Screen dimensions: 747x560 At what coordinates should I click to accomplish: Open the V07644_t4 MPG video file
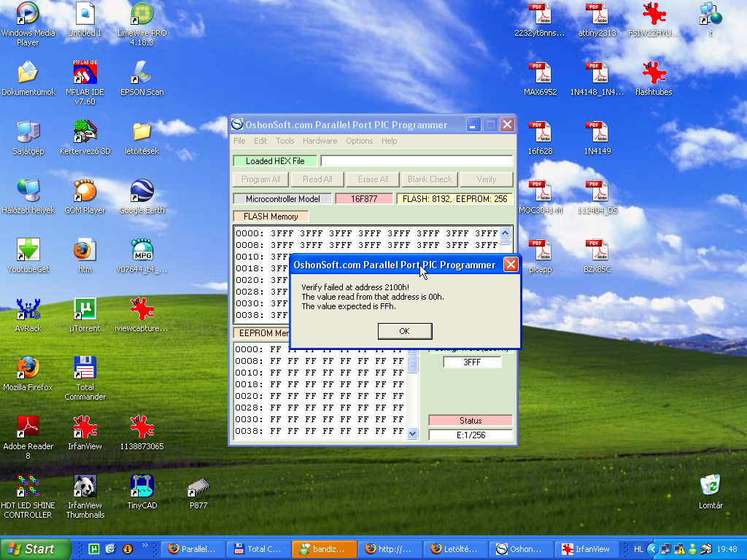[142, 256]
